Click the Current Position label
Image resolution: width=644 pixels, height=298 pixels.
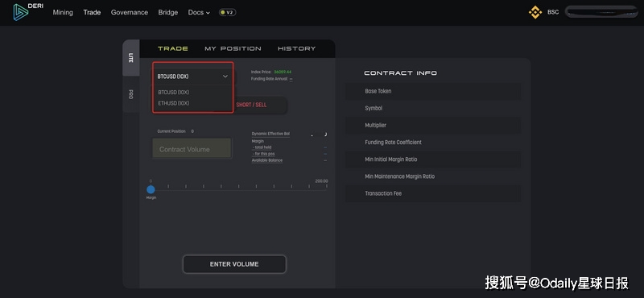tap(171, 131)
